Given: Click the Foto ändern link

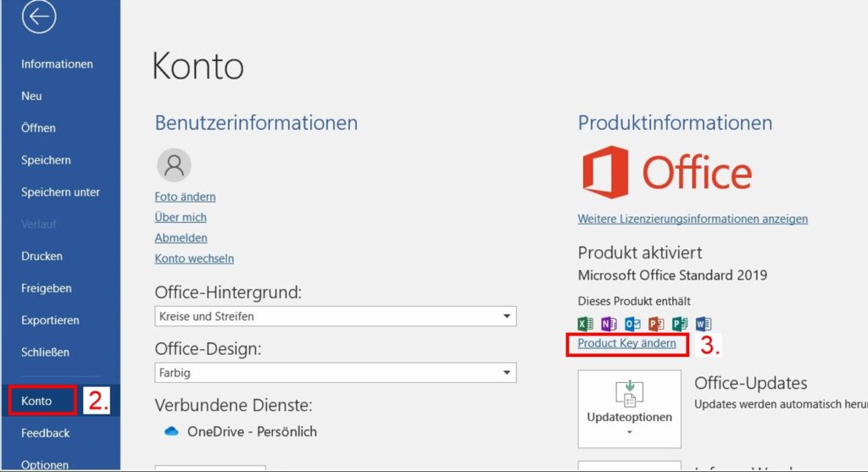Looking at the screenshot, I should coord(185,197).
